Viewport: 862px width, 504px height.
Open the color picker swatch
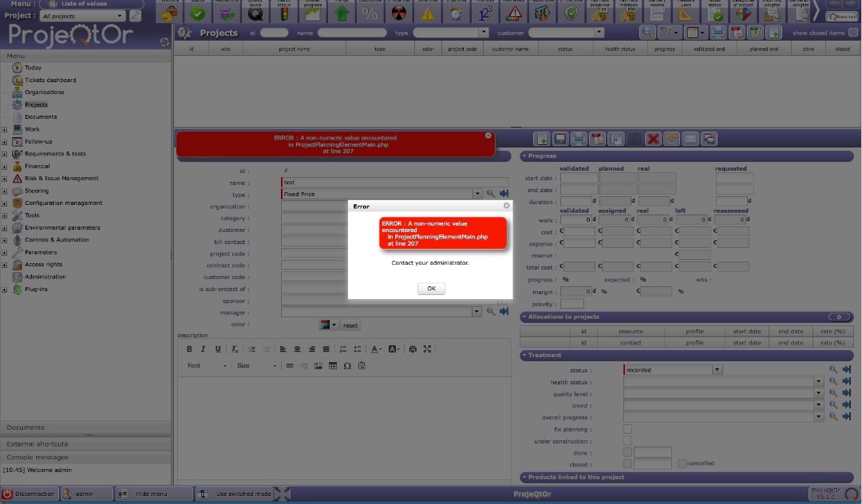click(325, 325)
